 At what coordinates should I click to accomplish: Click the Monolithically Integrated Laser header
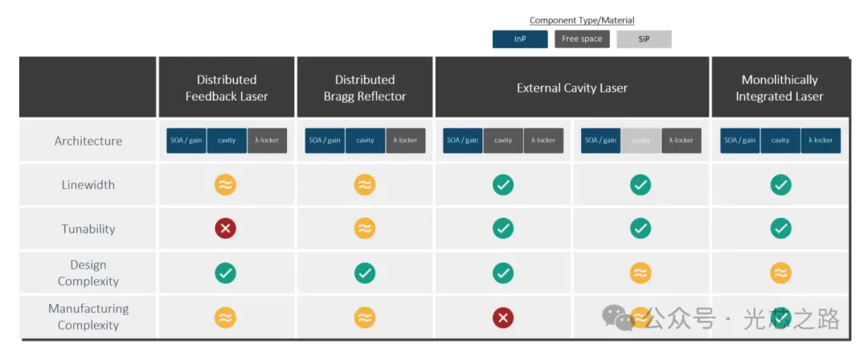pos(779,87)
